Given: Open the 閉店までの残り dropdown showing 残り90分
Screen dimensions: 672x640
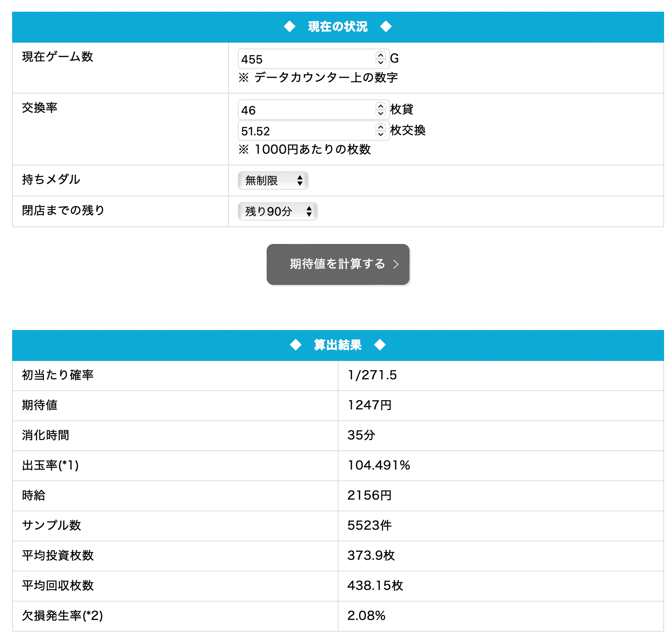Looking at the screenshot, I should tap(277, 212).
